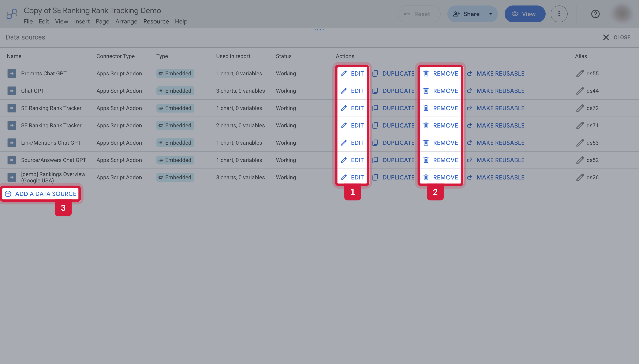Viewport: 639px width, 364px height.
Task: Open the Page menu
Action: [x=102, y=22]
